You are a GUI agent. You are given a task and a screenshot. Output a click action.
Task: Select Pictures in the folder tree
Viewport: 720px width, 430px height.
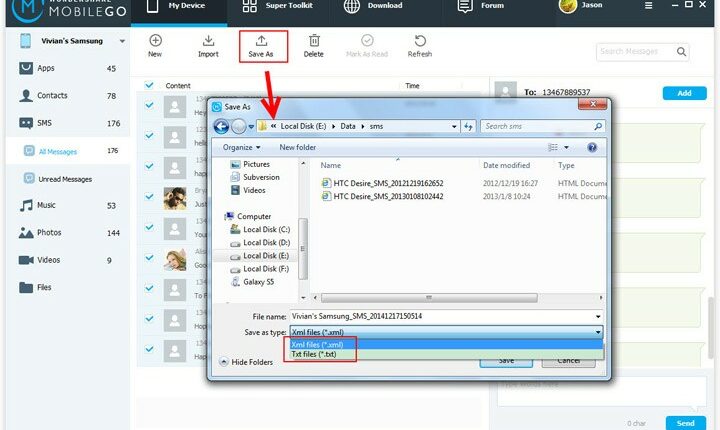pos(250,164)
